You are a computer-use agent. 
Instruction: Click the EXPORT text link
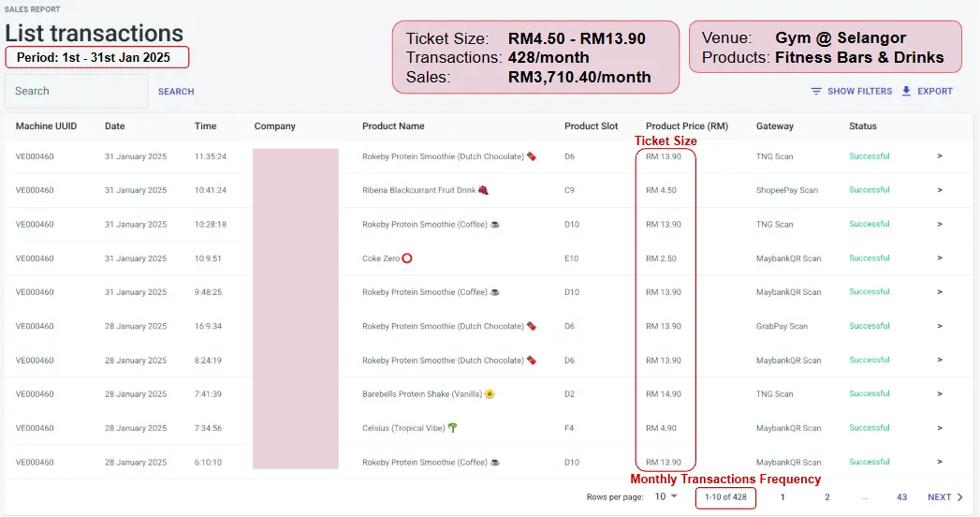(935, 92)
